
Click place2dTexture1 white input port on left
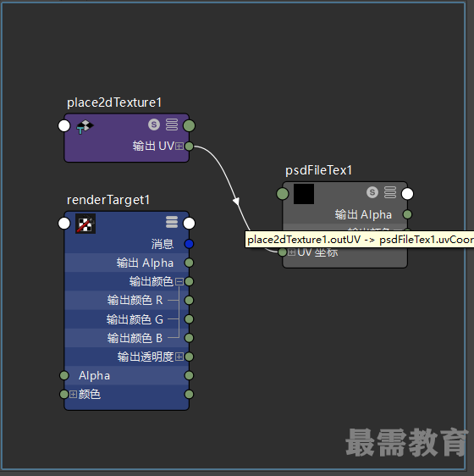(x=64, y=125)
